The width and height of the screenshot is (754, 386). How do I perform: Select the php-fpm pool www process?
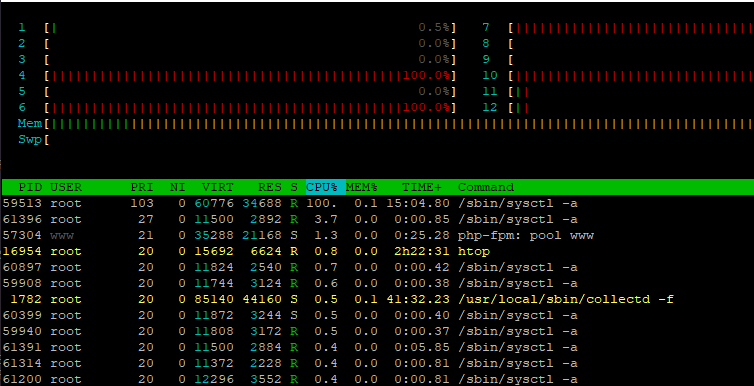click(x=377, y=236)
